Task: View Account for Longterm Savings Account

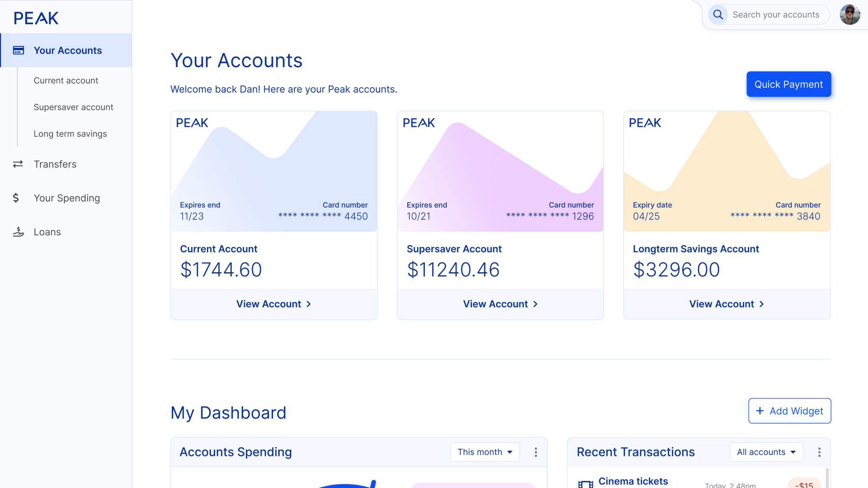Action: point(727,304)
